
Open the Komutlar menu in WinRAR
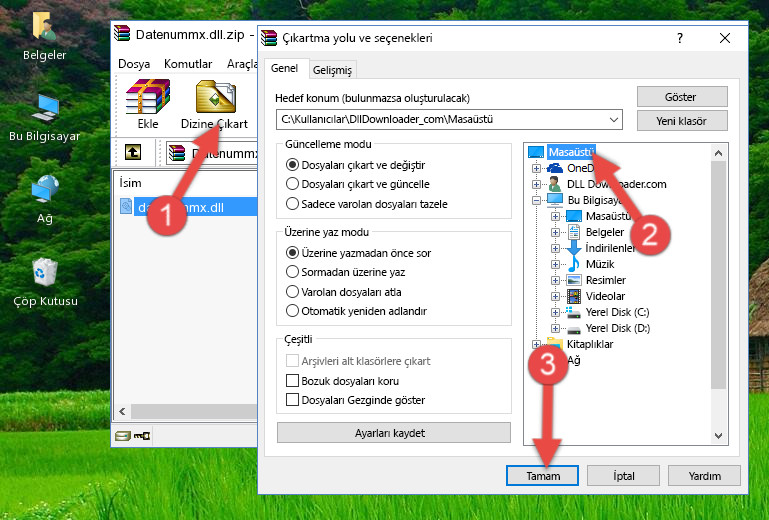[188, 64]
